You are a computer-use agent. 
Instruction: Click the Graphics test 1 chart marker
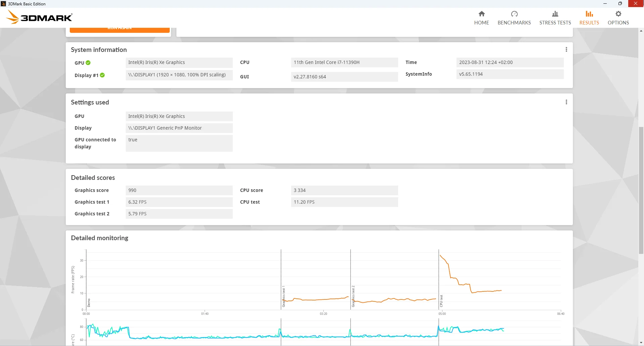283,296
